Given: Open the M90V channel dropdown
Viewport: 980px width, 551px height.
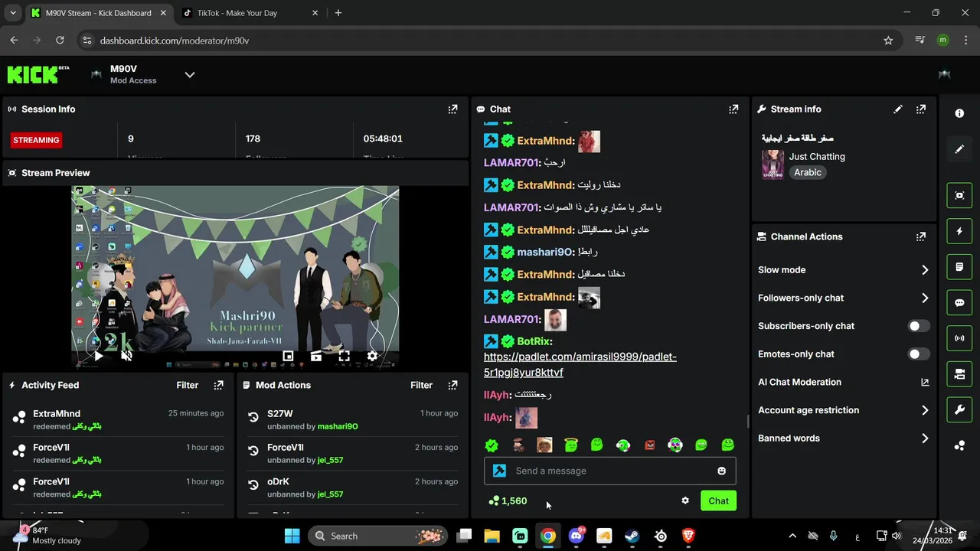Looking at the screenshot, I should click(x=190, y=74).
